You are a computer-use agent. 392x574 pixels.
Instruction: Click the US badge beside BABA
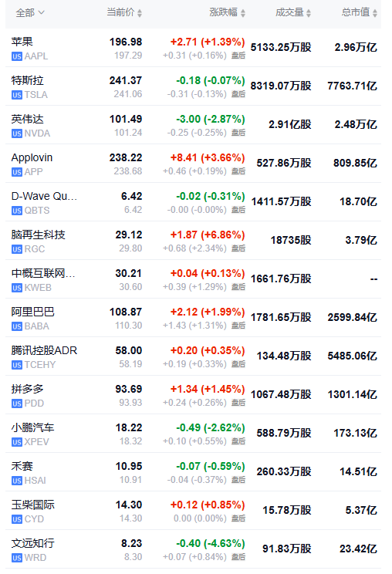[17, 326]
